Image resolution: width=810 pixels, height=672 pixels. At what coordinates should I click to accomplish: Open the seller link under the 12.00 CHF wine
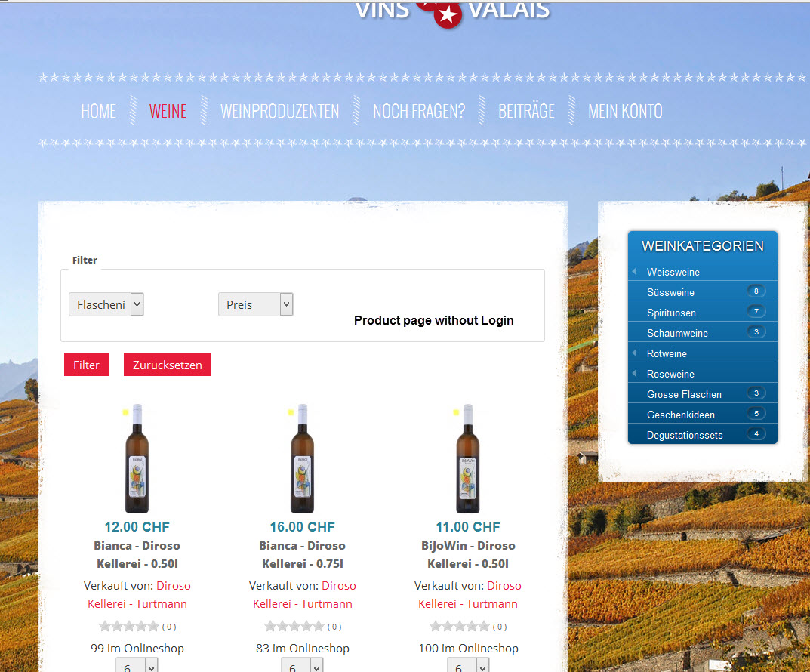pos(137,594)
